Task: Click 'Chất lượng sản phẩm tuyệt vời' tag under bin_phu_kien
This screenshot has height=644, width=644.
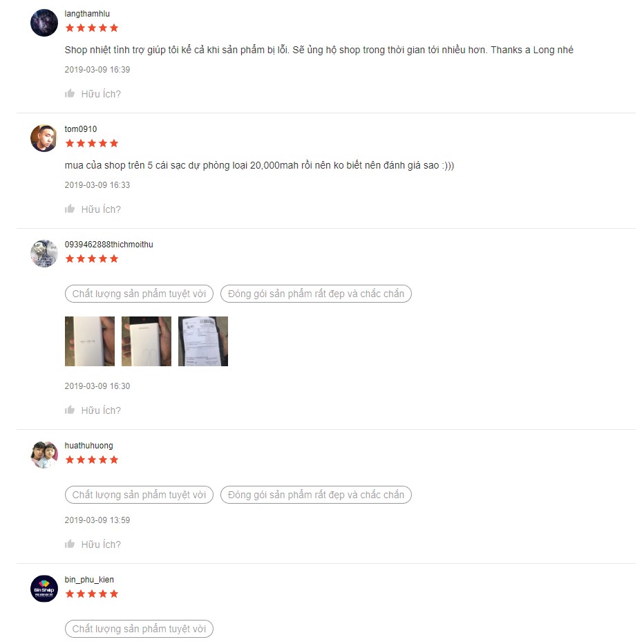Action: [139, 629]
